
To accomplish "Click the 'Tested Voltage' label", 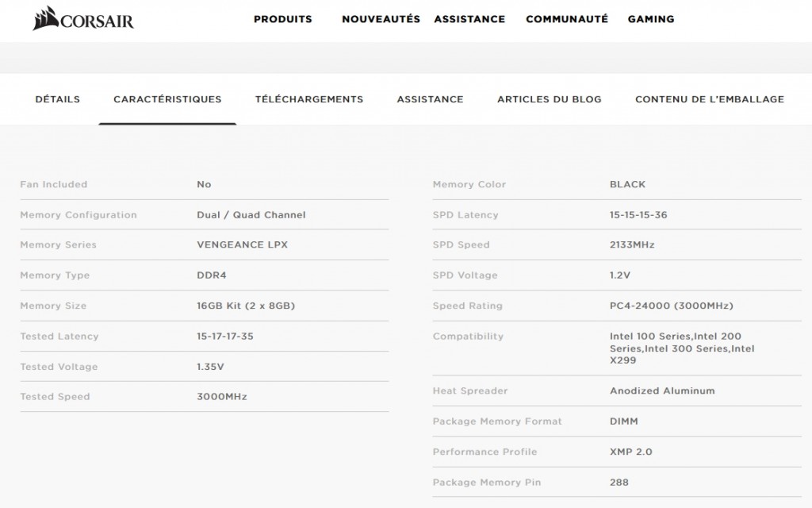I will pyautogui.click(x=59, y=367).
